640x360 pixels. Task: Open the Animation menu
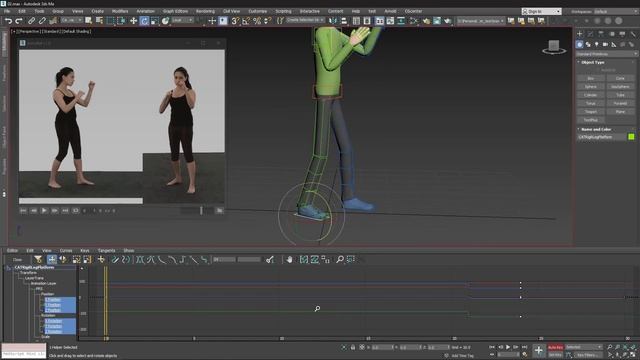click(x=145, y=11)
